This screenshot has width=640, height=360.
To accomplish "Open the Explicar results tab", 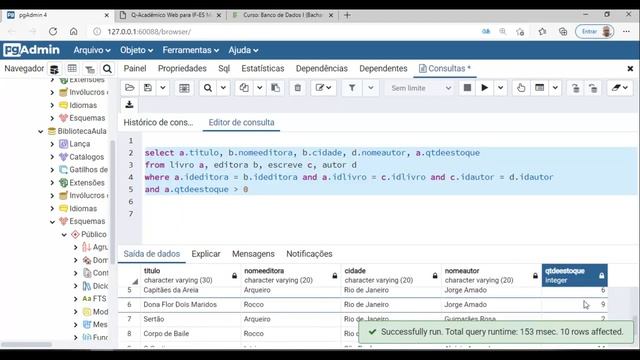I will coord(206,254).
